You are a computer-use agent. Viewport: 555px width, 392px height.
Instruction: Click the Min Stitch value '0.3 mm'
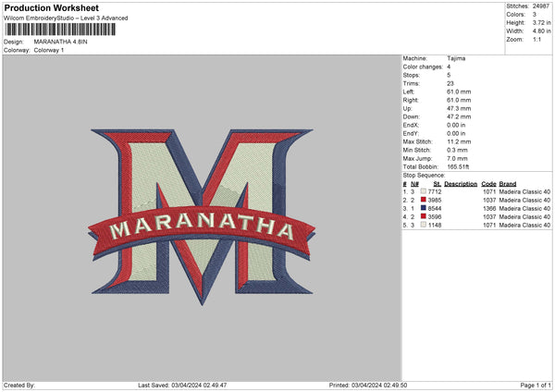(x=457, y=150)
